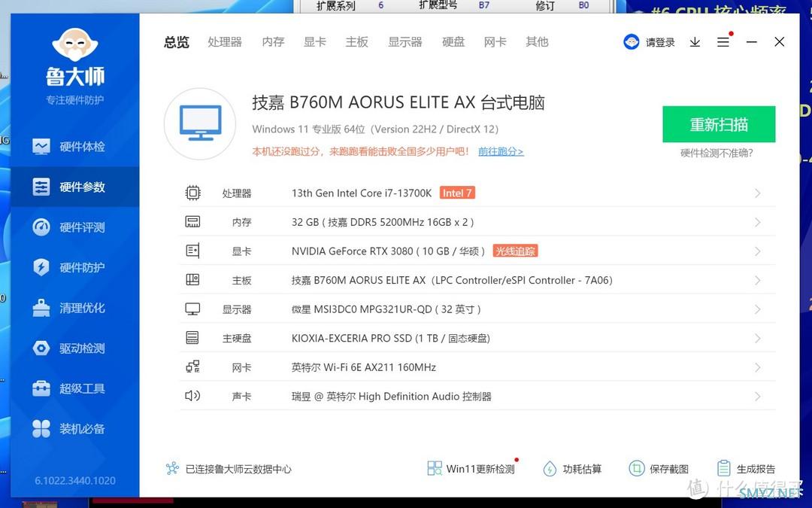Click the network card icon
The height and width of the screenshot is (508, 812).
[192, 367]
